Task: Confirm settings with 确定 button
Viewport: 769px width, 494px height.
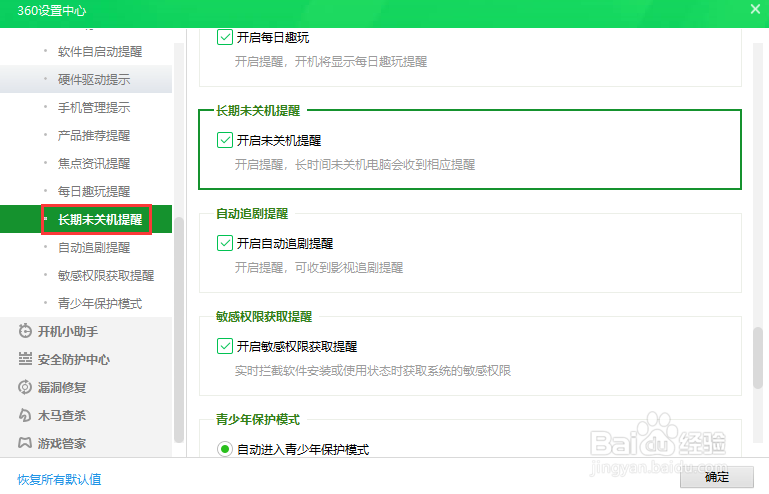Action: [717, 476]
